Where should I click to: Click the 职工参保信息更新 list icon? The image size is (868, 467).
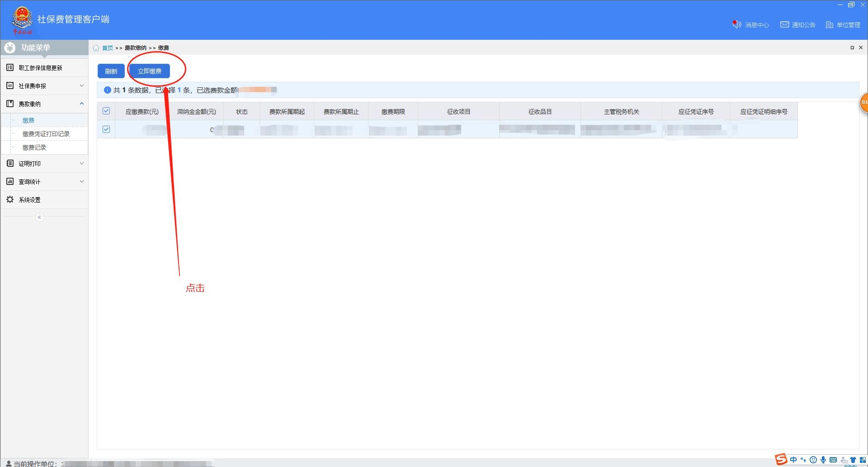pyautogui.click(x=10, y=67)
